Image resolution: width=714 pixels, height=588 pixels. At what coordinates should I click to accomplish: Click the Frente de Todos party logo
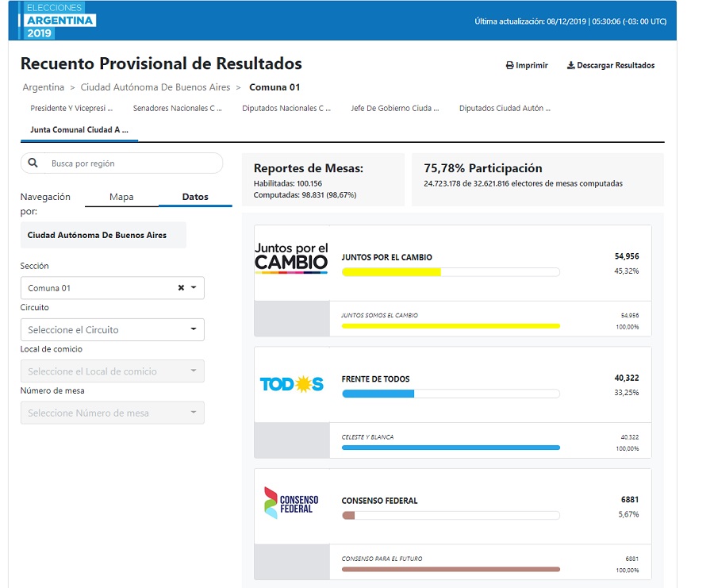[291, 384]
